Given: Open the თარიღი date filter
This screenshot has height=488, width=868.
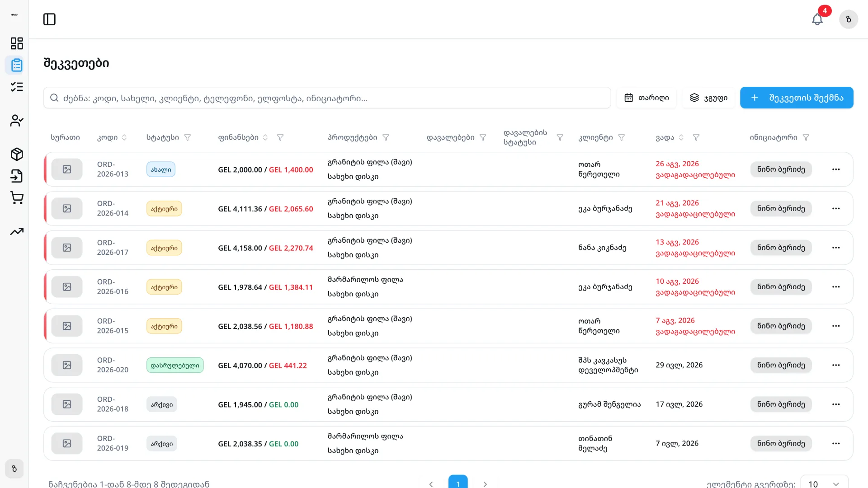Looking at the screenshot, I should coord(646,98).
